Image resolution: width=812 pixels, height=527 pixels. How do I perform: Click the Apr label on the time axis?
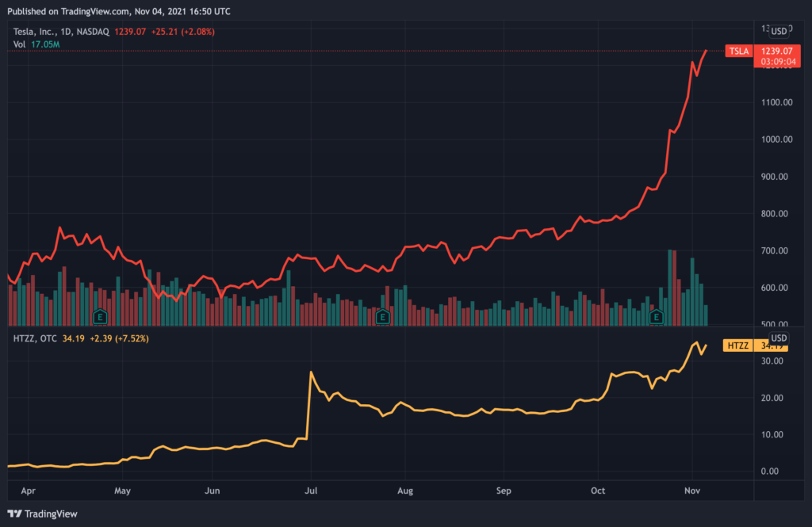point(28,491)
